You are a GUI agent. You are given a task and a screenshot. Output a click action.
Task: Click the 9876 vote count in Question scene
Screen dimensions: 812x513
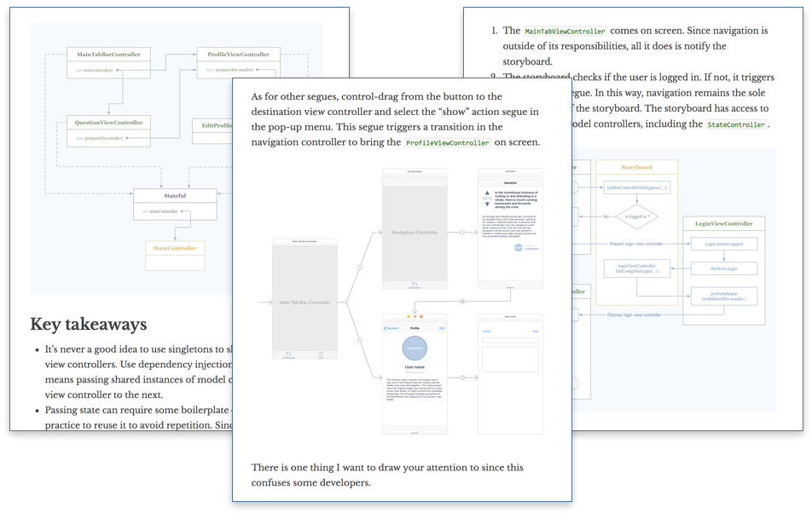pyautogui.click(x=487, y=199)
